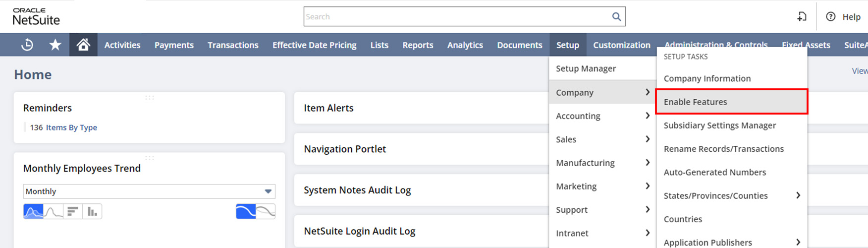The image size is (868, 248).
Task: Open the Items By Type reminder link
Action: tap(71, 127)
